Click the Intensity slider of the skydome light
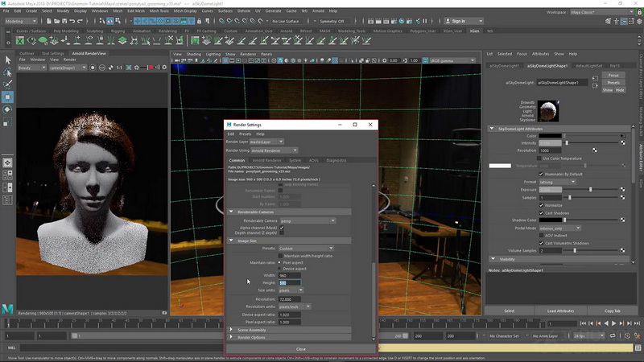The width and height of the screenshot is (644, 362). click(591, 143)
